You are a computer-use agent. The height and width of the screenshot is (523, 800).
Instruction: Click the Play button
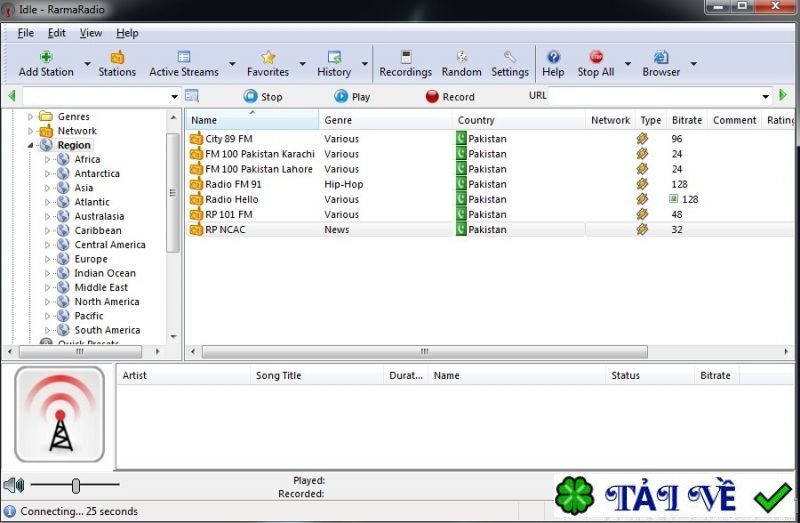click(x=352, y=96)
